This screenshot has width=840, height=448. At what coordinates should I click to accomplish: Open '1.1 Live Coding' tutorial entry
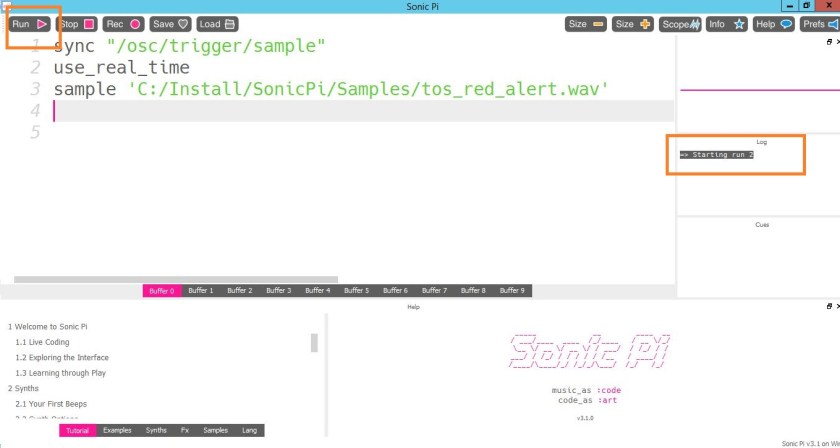(42, 342)
